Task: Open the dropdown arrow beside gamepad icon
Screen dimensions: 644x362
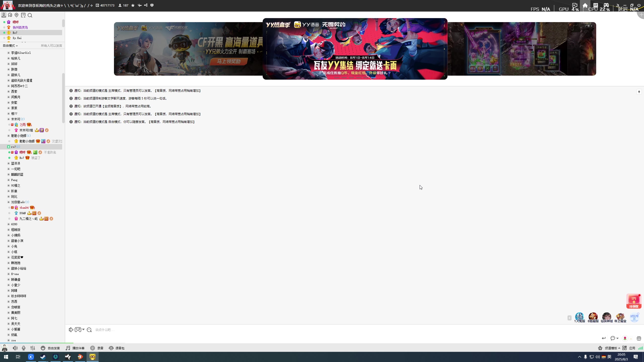Action: pos(83,330)
